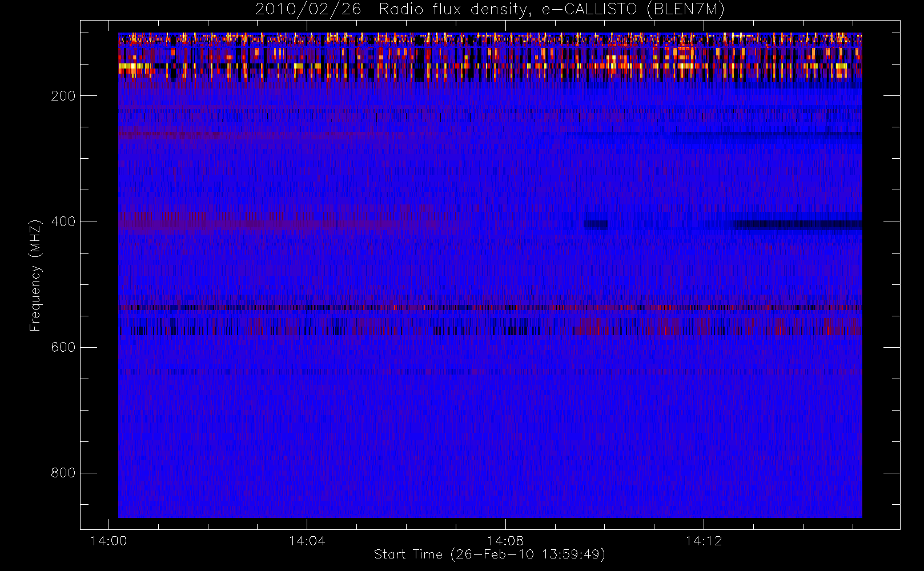Screen dimensions: 924x571
Task: Click the "14:08" time tick label
Action: 505,541
